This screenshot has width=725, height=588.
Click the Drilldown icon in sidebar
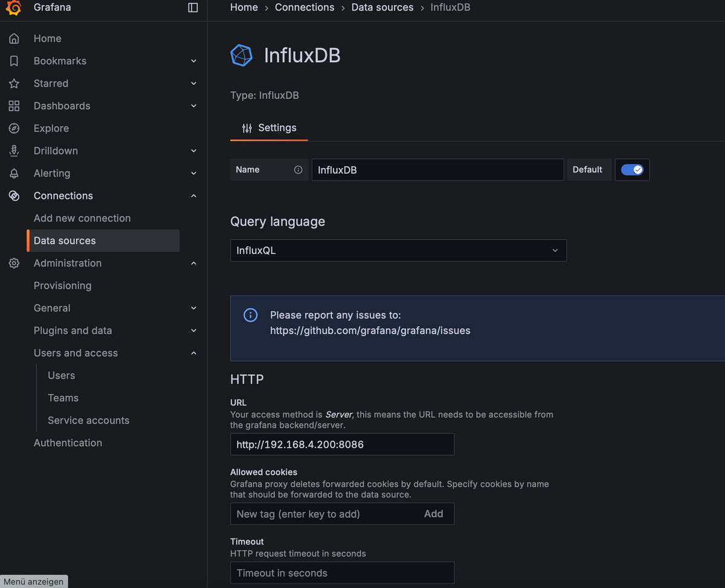click(14, 151)
